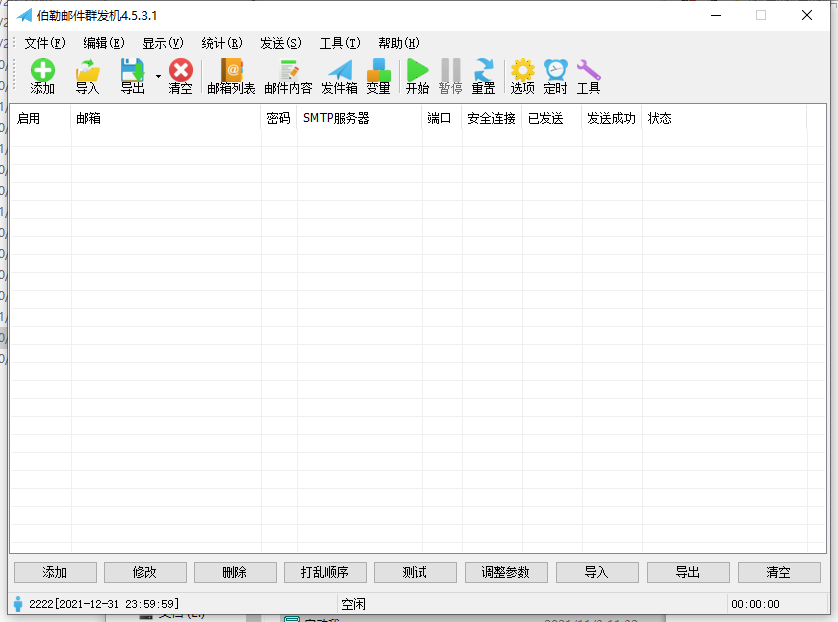Sort by the Mailbox (邮箱) column header
The height and width of the screenshot is (622, 838).
[166, 118]
